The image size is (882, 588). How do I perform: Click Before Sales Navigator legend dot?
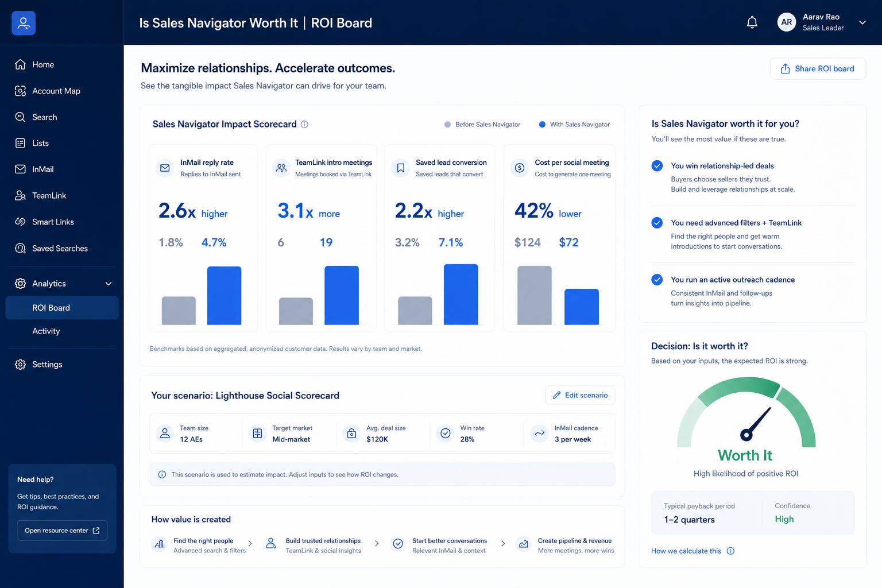point(447,125)
